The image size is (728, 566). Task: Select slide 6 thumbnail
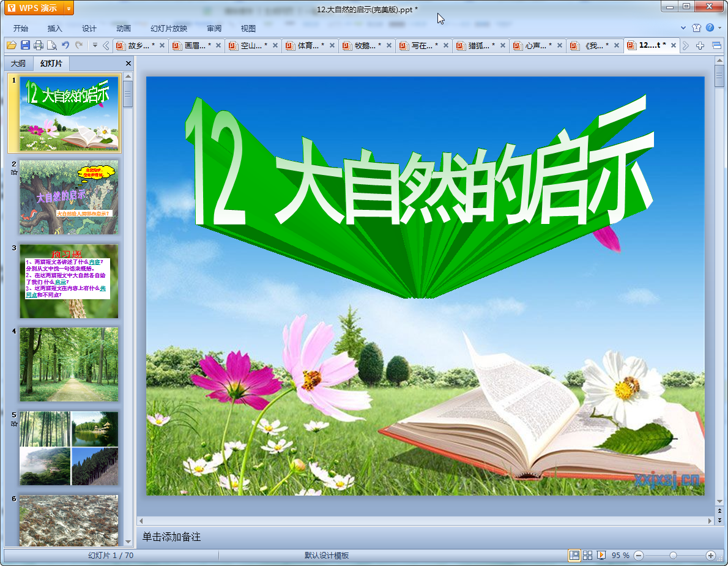[69, 521]
